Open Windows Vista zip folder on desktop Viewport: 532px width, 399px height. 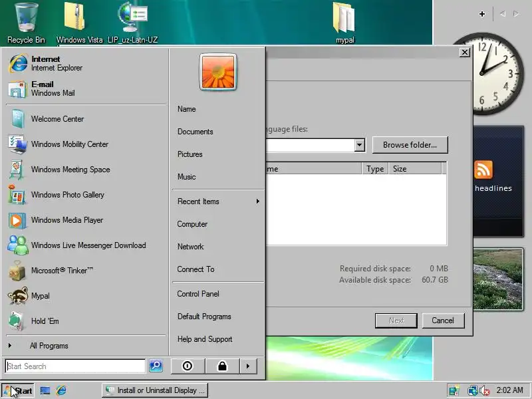coord(79,23)
